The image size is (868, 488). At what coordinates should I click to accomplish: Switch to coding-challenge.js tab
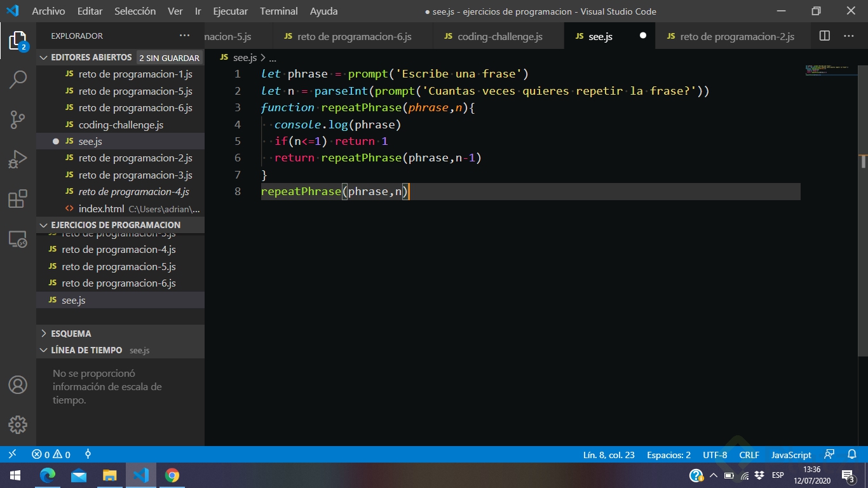click(499, 36)
